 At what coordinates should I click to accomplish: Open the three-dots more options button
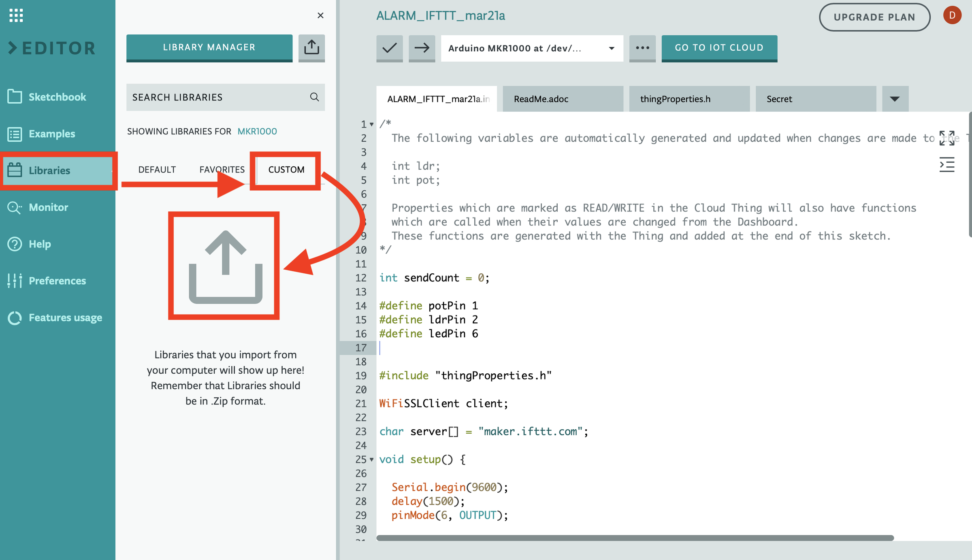click(642, 48)
